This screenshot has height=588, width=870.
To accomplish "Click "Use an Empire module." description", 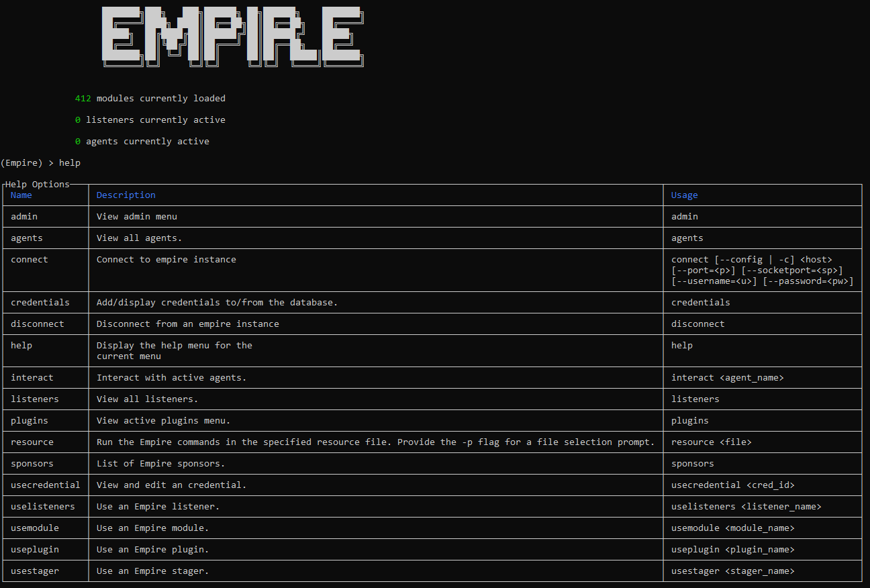I will pos(153,528).
